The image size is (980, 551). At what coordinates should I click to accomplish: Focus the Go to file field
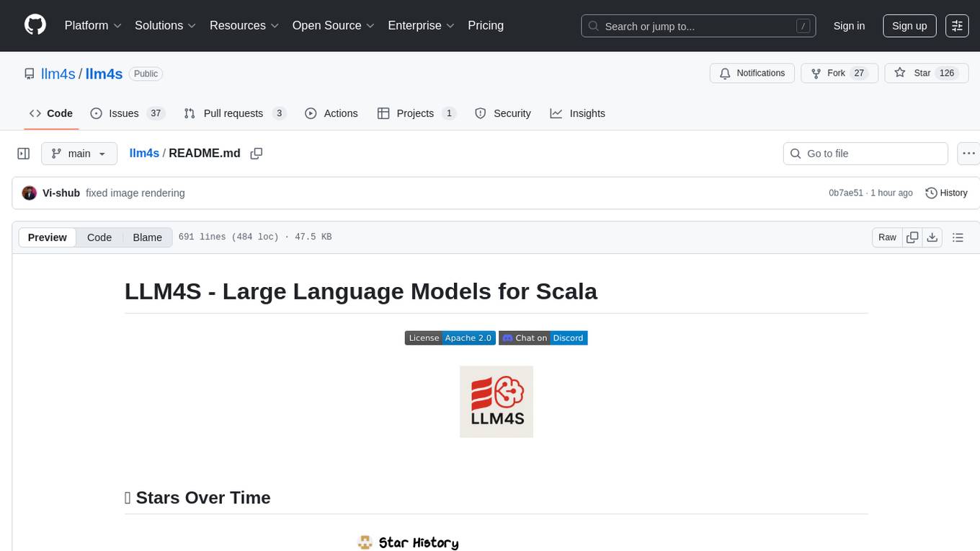coord(865,154)
